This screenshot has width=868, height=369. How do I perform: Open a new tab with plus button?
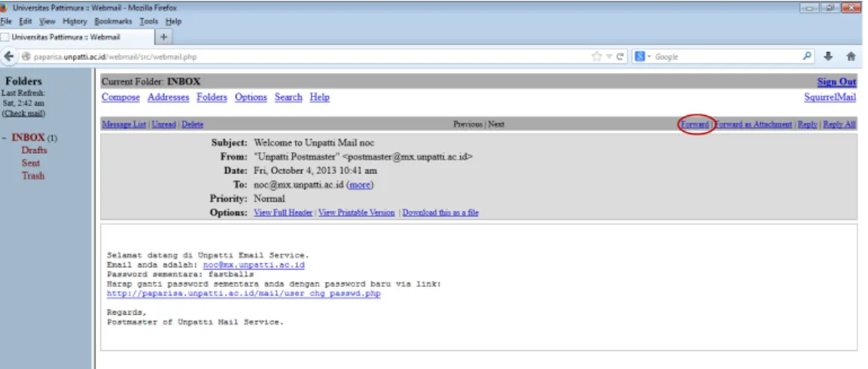pyautogui.click(x=164, y=37)
